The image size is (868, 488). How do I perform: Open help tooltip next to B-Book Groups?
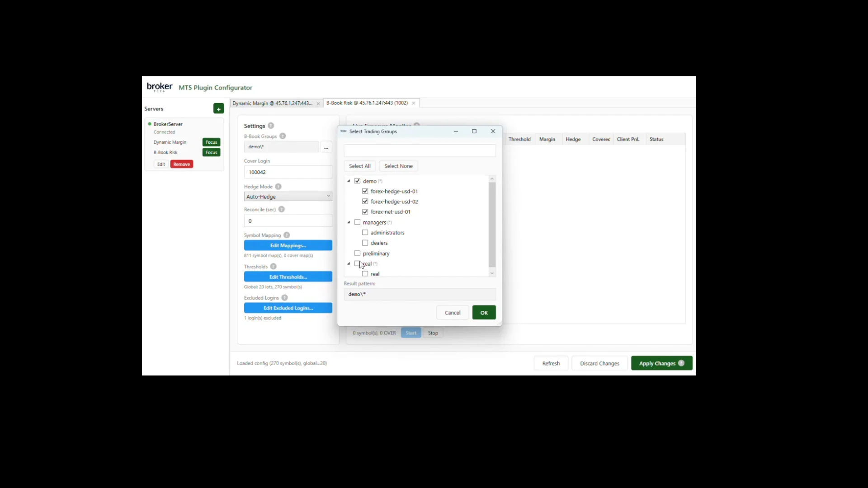(282, 136)
